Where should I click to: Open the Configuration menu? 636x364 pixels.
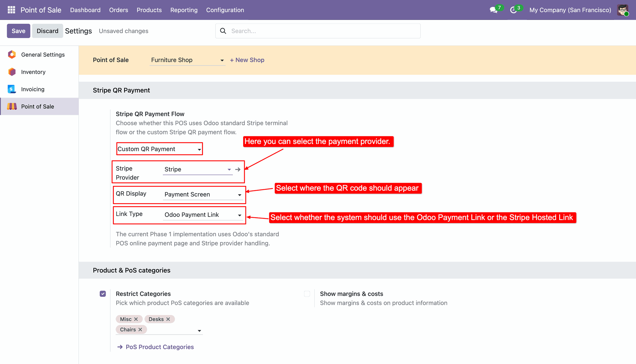(225, 10)
